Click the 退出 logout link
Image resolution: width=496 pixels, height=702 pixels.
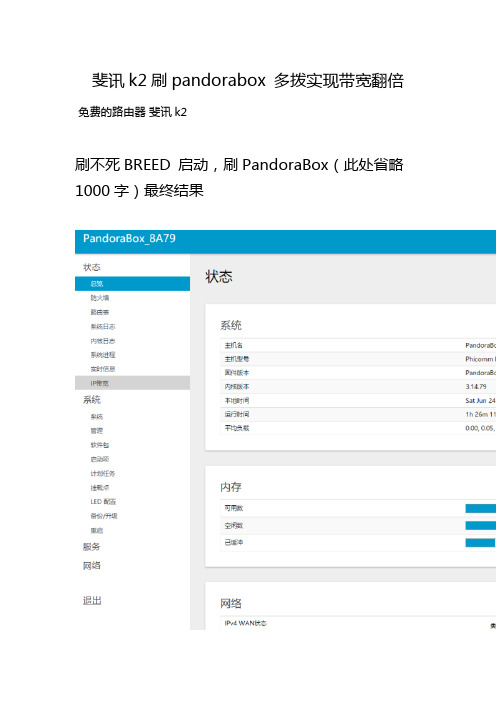[92, 600]
